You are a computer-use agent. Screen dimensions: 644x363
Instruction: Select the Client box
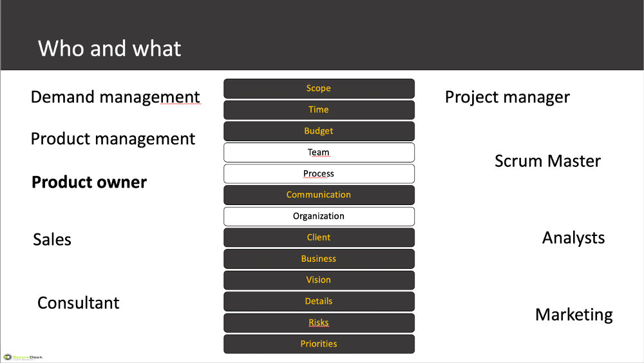[319, 238]
